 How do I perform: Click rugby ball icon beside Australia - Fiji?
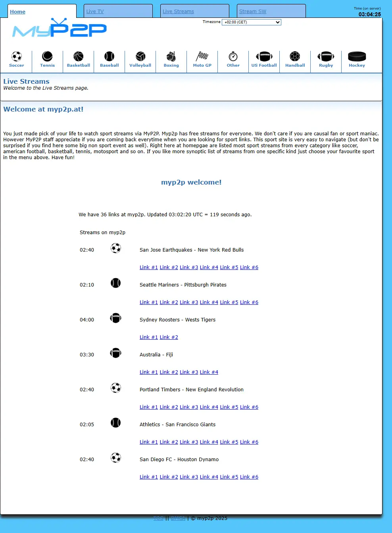point(116,353)
